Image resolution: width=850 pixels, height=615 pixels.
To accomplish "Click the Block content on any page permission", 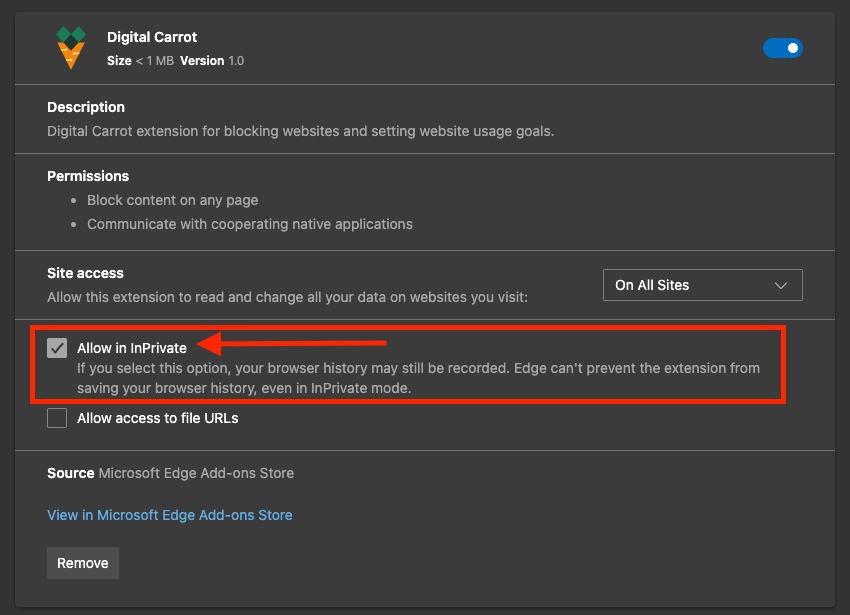I will [x=172, y=200].
